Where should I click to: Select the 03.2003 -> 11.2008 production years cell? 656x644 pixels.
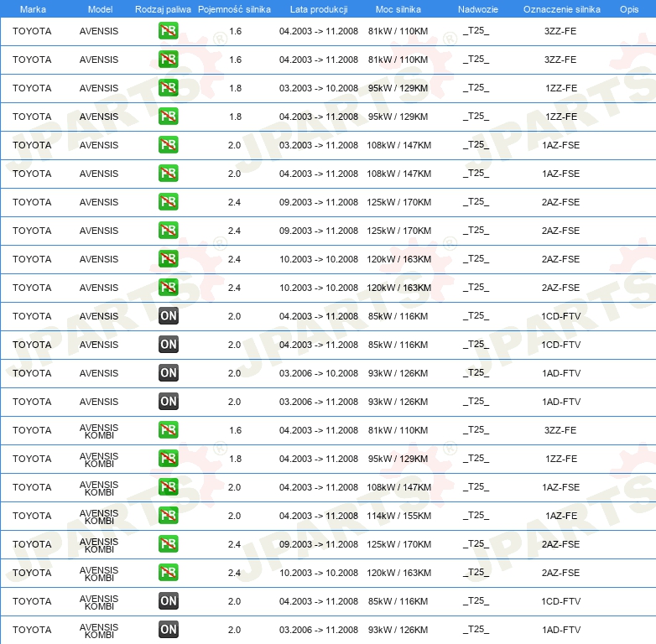point(319,145)
